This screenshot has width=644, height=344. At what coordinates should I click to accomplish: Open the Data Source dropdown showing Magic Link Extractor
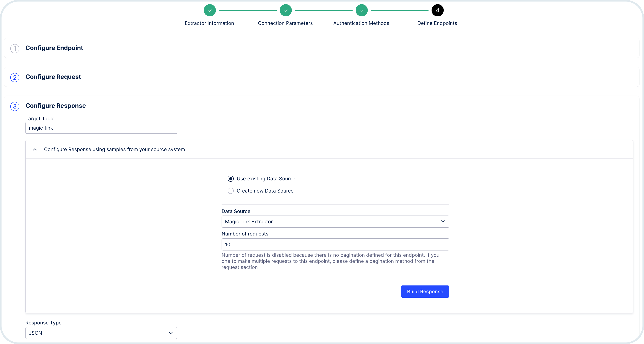(335, 222)
